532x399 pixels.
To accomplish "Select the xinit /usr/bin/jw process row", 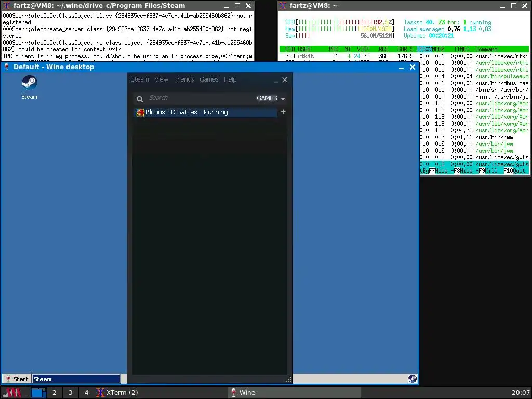I will click(x=474, y=97).
